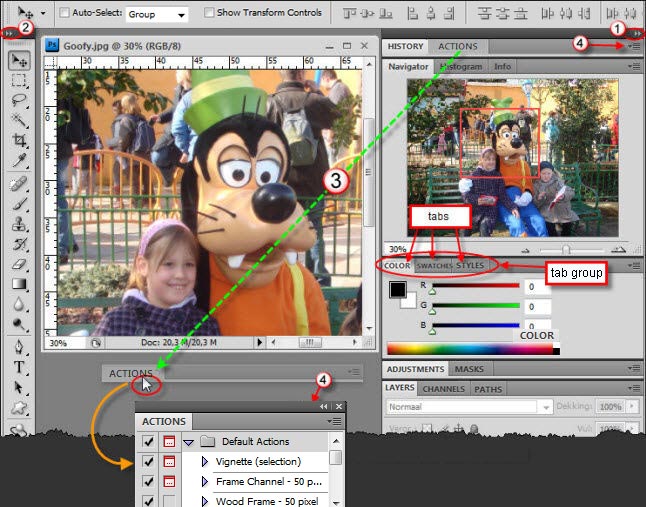Screen dimensions: 646x507
Task: Select the Brush tool
Action: (x=19, y=204)
